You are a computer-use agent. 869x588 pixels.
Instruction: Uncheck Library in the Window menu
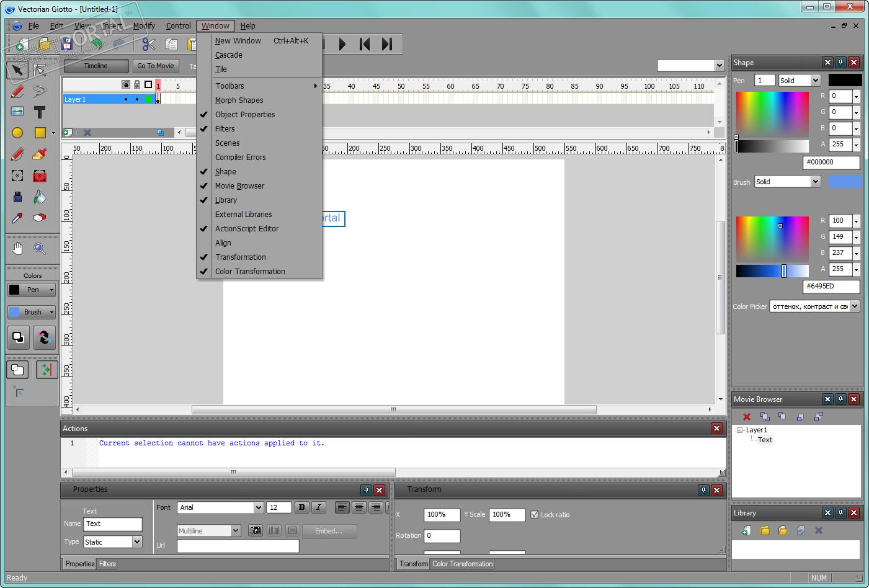click(x=259, y=200)
